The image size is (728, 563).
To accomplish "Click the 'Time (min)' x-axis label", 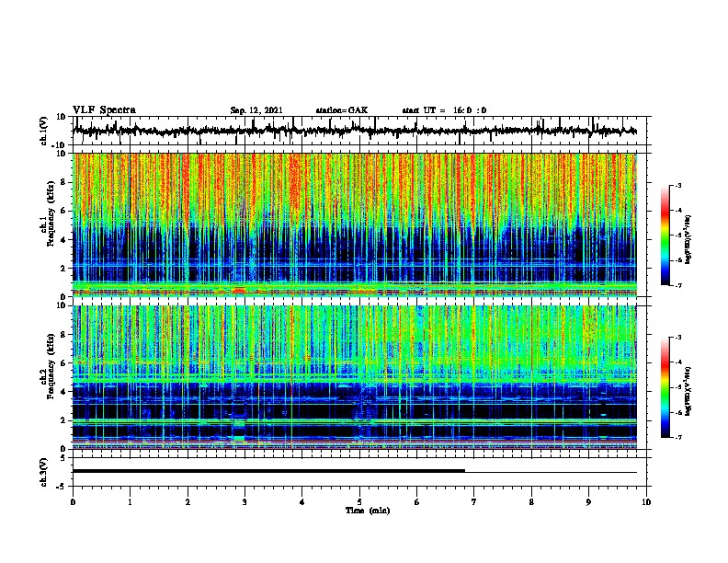I will pos(368,511).
